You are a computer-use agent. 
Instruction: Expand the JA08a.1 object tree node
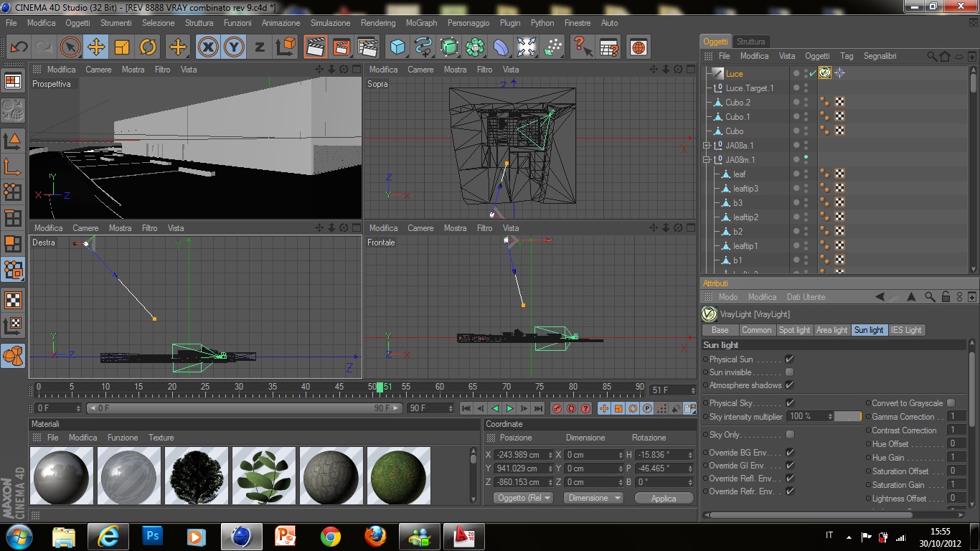point(707,146)
